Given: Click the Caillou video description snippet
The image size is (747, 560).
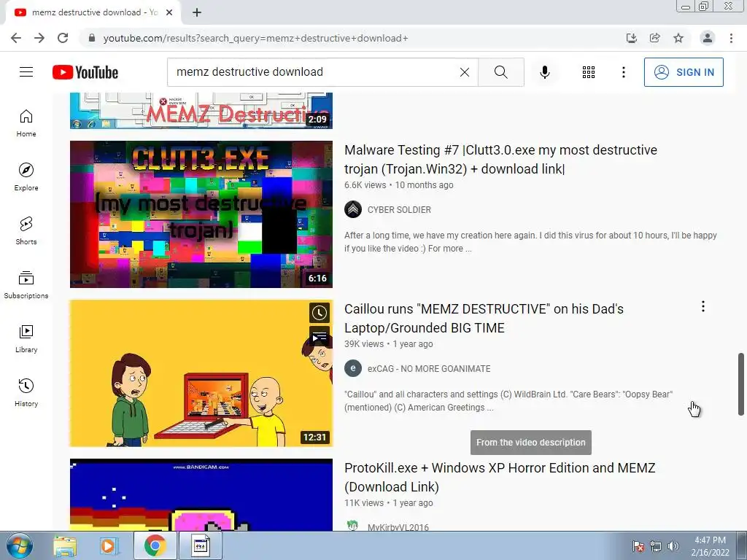Looking at the screenshot, I should (x=508, y=401).
